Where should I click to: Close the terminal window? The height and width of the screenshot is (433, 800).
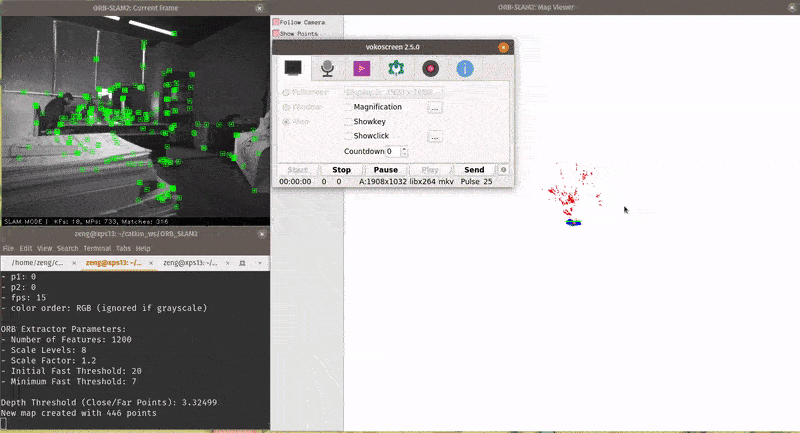[262, 234]
